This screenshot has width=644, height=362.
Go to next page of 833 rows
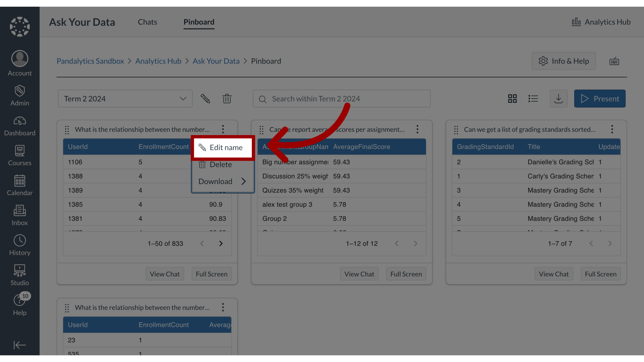coord(221,244)
